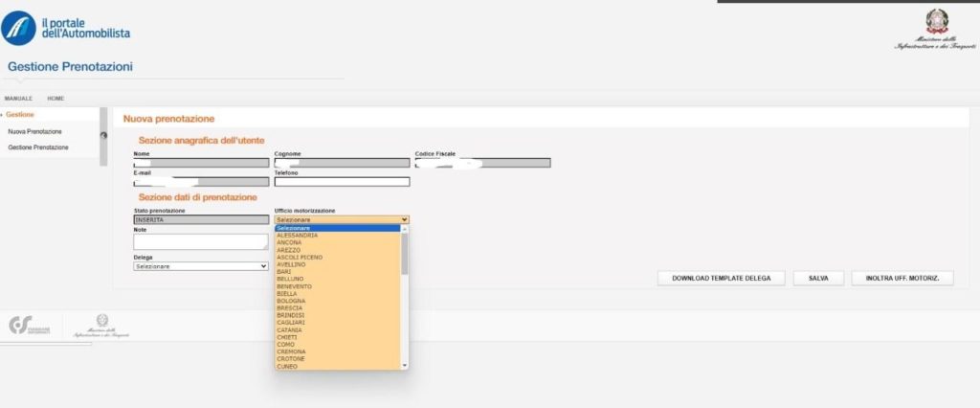Select Gestione in the sidebar
Screen dimensions: 980x408
[20, 115]
